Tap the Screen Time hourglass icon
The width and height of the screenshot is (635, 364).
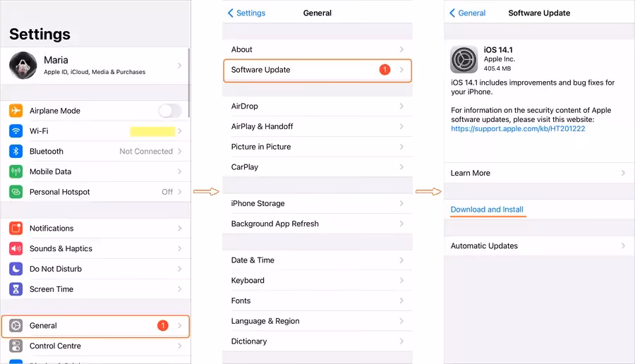16,289
